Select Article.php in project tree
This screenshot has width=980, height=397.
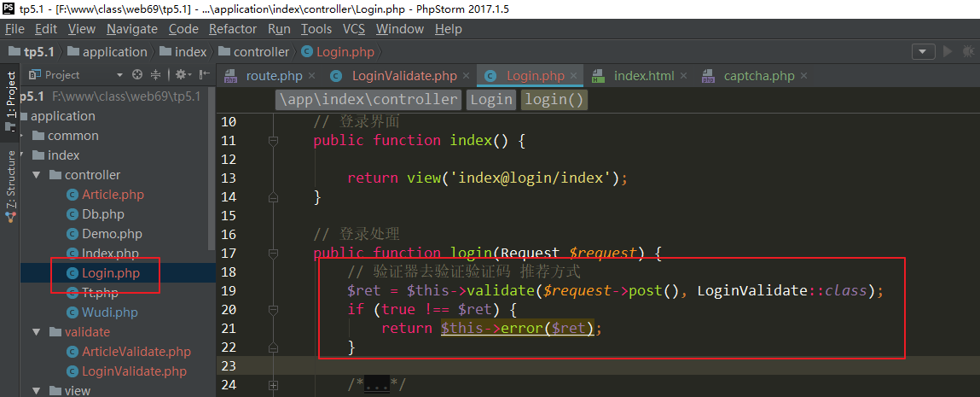click(x=113, y=195)
